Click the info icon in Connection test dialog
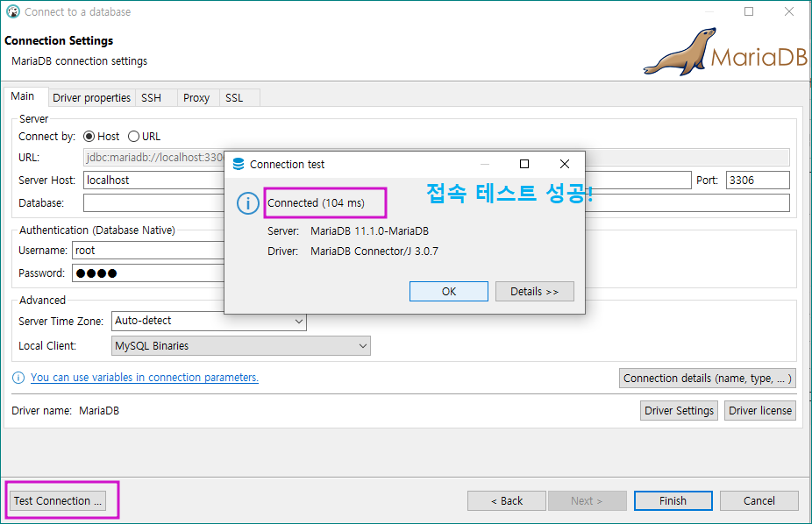The image size is (812, 524). (x=247, y=202)
